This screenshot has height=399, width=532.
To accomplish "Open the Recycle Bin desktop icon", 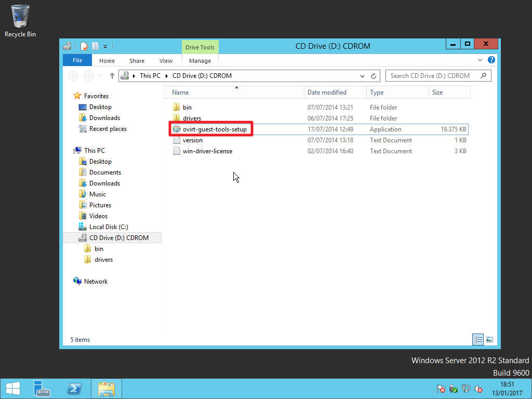I will [x=20, y=21].
